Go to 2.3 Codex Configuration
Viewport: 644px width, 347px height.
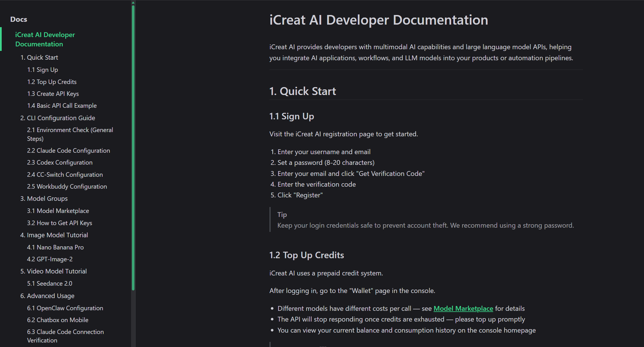click(60, 162)
